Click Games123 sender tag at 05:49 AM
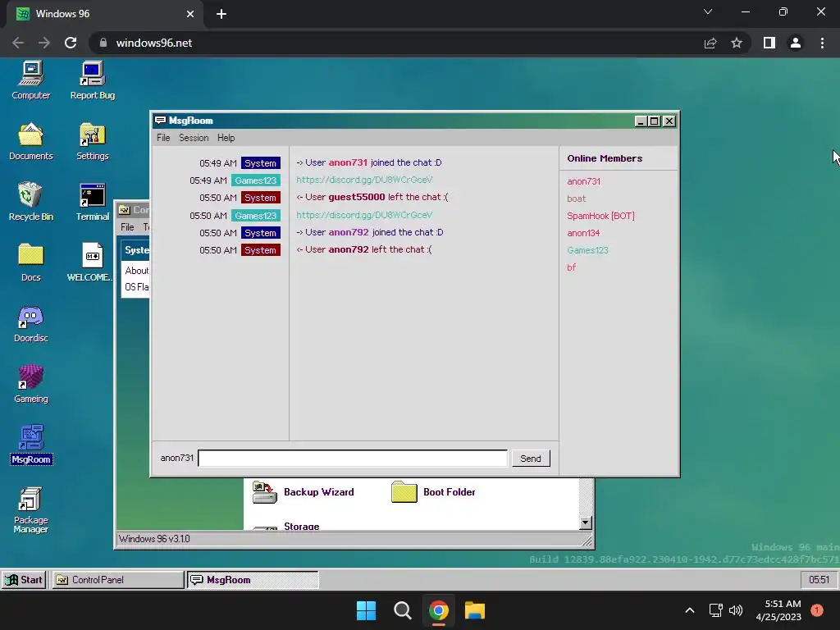Viewport: 840px width, 630px height. pyautogui.click(x=256, y=180)
